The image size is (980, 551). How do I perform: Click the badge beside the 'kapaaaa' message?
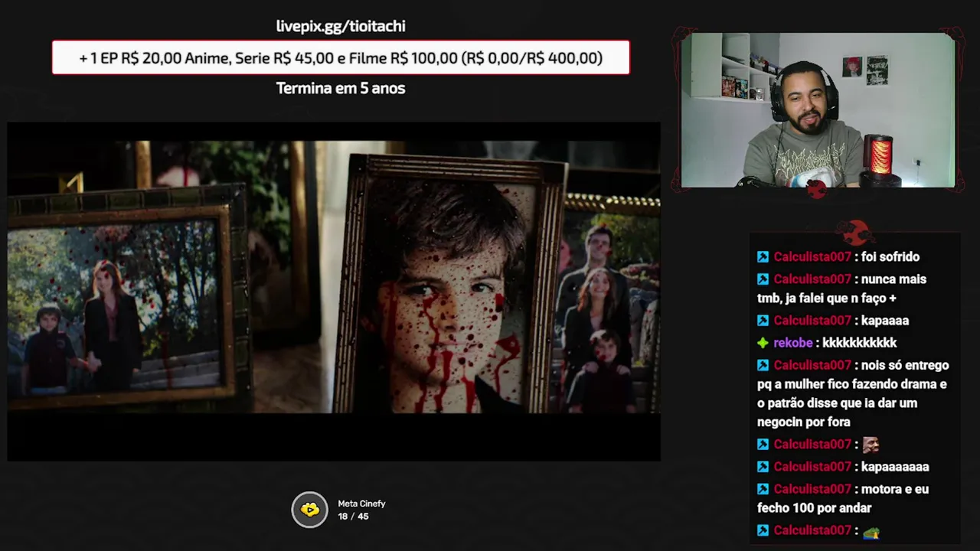pos(763,321)
